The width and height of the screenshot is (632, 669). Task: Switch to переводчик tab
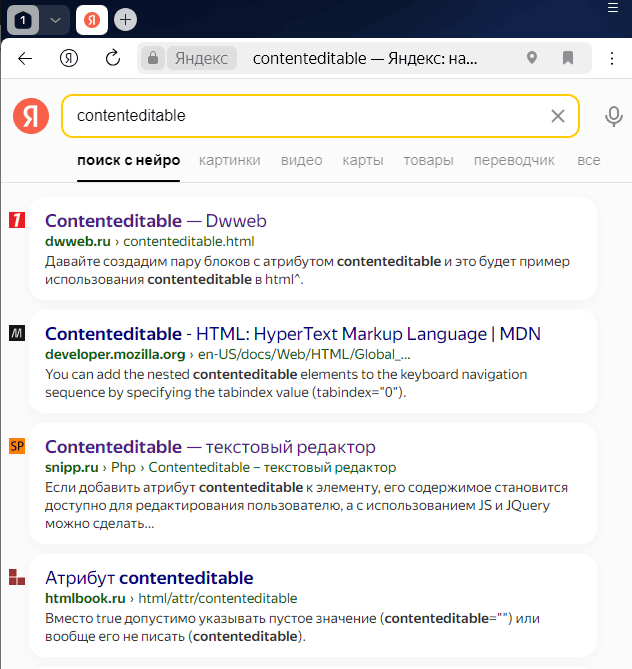pyautogui.click(x=514, y=160)
